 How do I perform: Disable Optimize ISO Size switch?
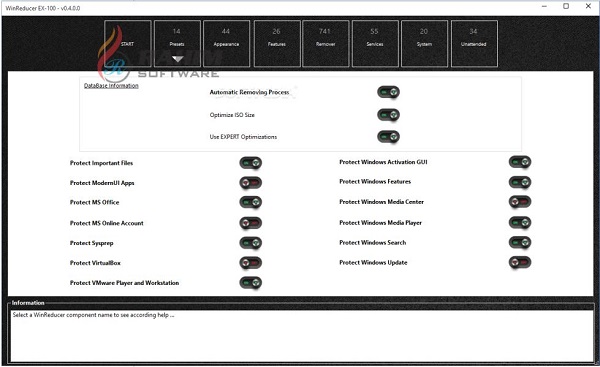(388, 115)
